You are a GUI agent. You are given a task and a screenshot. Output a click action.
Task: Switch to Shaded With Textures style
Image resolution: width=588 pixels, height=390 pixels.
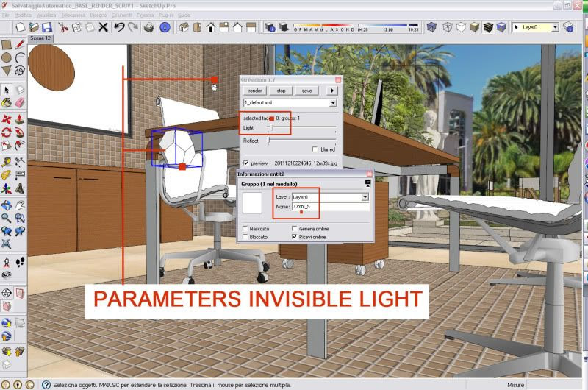pyautogui.click(x=487, y=27)
